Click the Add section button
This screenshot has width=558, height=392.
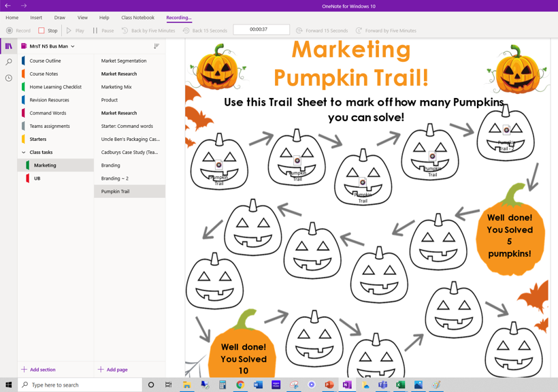click(x=38, y=370)
